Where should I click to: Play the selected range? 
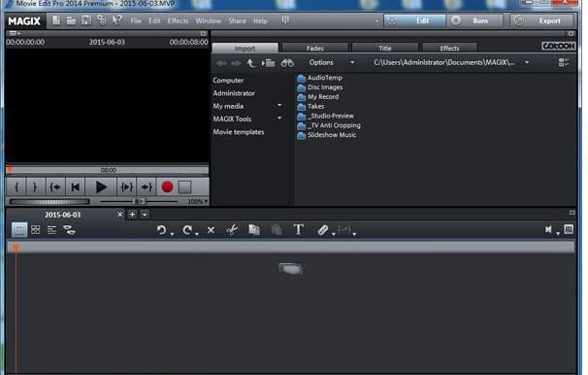(126, 187)
